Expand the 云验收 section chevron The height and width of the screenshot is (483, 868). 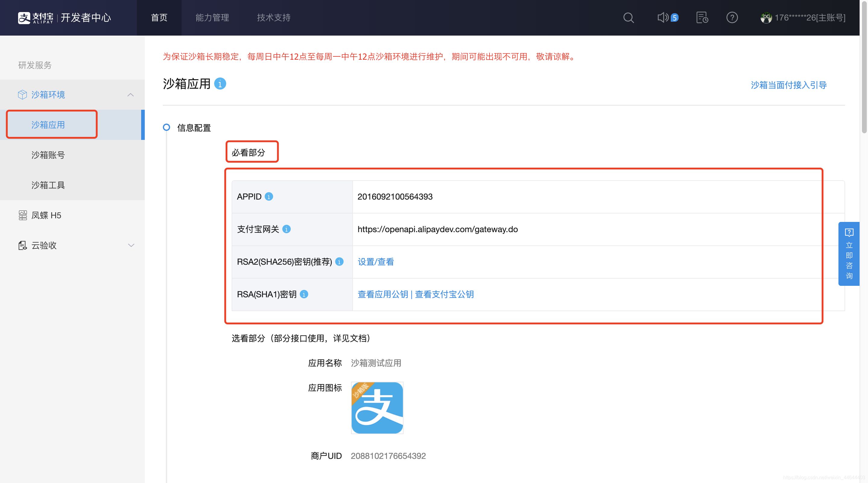pos(131,245)
